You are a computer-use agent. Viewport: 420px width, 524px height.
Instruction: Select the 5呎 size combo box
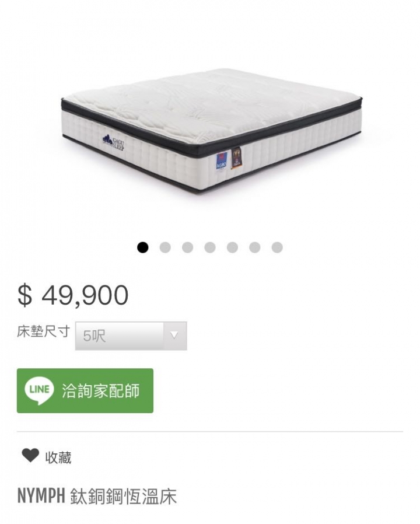click(x=131, y=336)
